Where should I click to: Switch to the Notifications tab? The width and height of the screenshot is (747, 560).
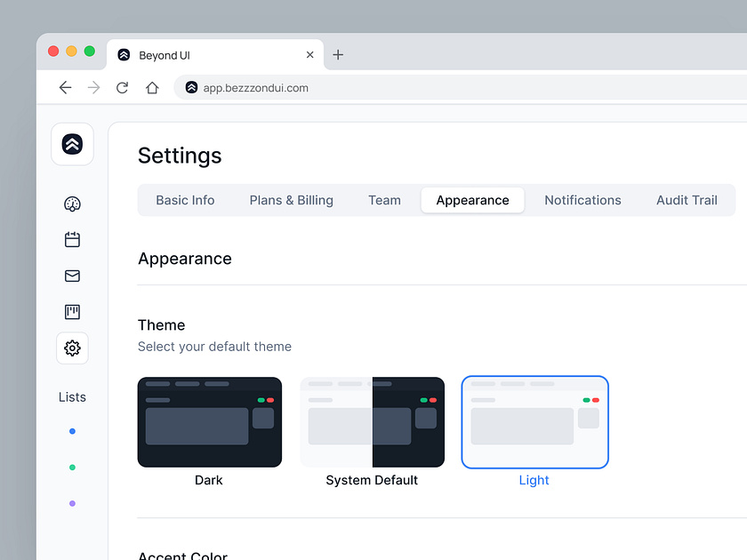tap(582, 200)
